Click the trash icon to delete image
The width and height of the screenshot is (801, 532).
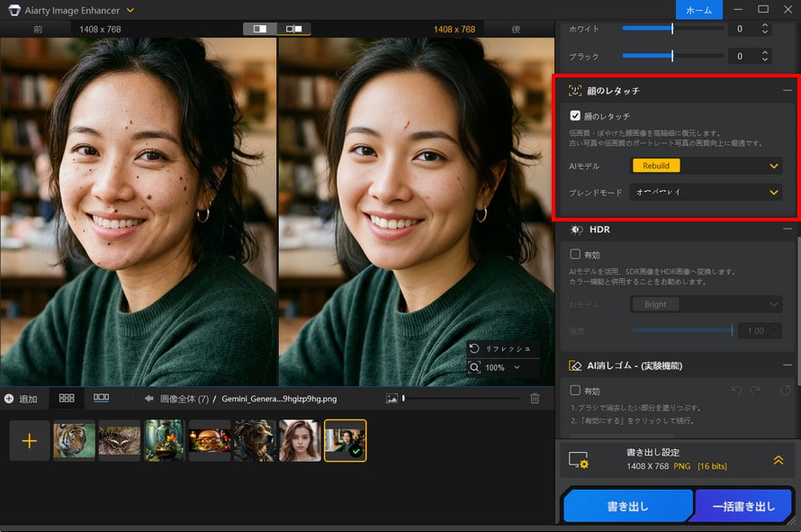pos(535,399)
